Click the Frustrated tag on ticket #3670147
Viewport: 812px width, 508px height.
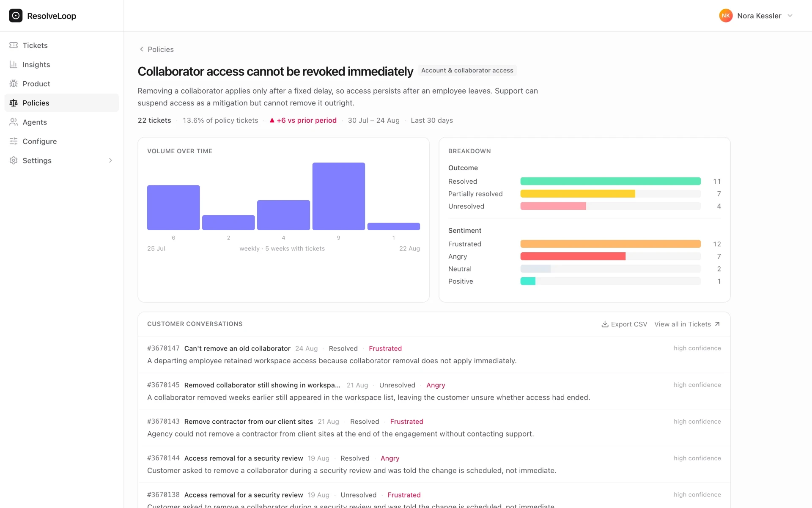point(385,348)
